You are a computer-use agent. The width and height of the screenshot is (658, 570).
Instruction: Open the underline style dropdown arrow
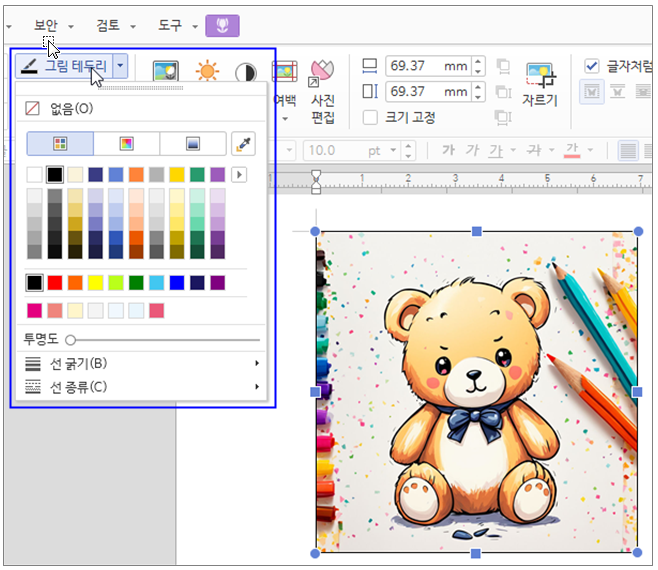pyautogui.click(x=513, y=150)
